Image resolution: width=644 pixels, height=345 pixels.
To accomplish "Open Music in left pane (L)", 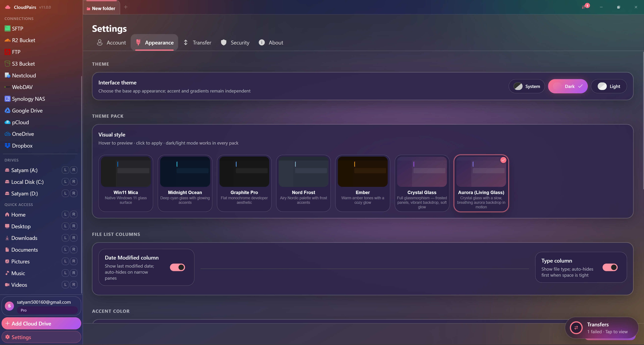I will 65,273.
